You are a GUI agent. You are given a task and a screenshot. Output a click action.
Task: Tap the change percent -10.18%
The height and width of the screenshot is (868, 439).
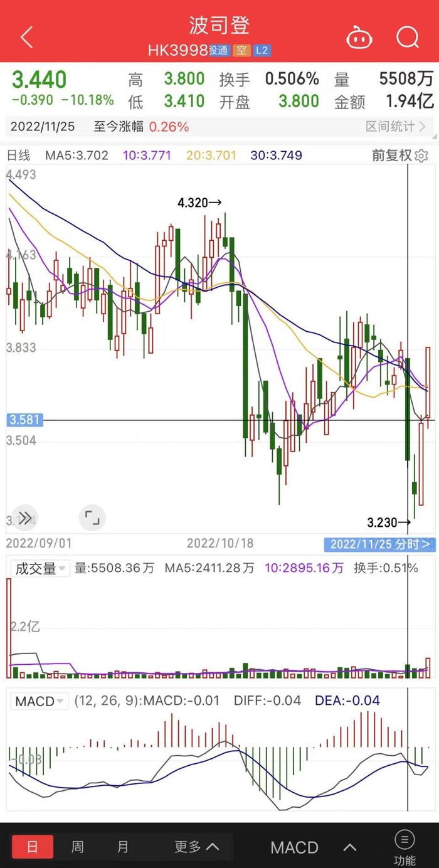pyautogui.click(x=88, y=100)
